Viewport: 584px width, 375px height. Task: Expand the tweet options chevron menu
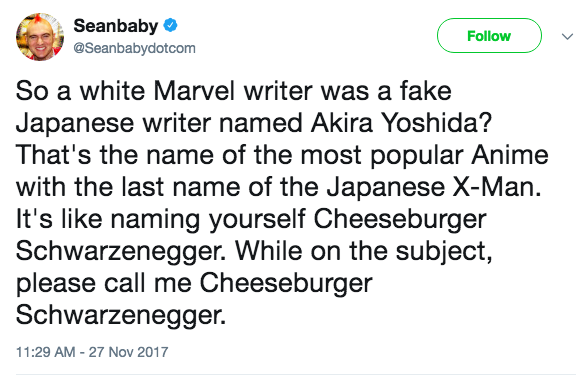(567, 36)
